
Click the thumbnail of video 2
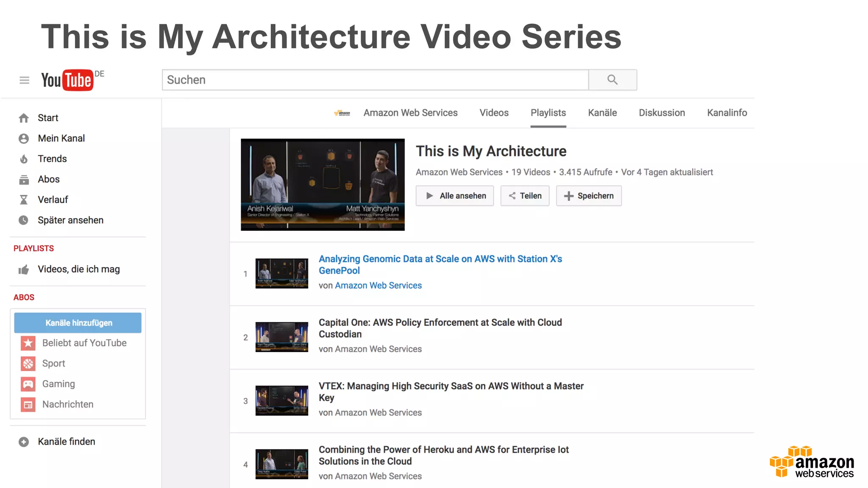[281, 337]
